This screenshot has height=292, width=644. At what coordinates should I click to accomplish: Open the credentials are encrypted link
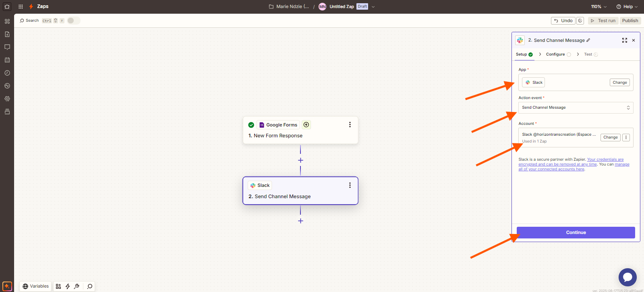coord(571,162)
